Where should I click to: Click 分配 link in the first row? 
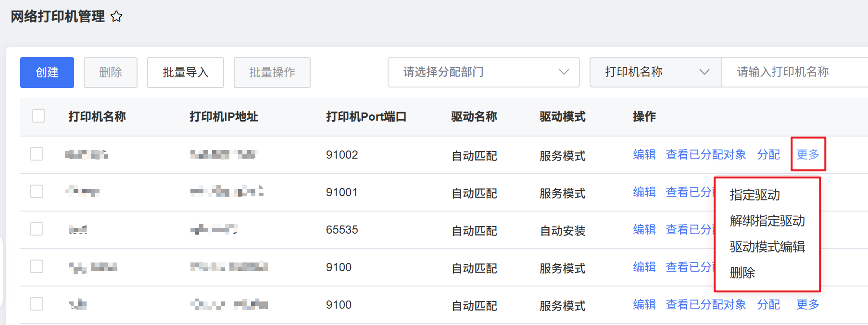pos(768,154)
